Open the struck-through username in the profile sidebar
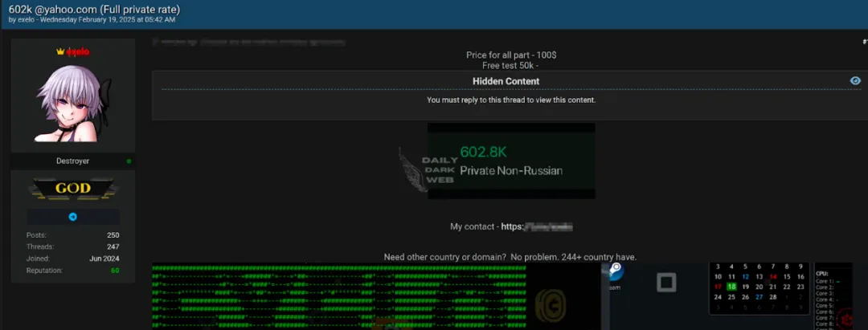 [78, 51]
